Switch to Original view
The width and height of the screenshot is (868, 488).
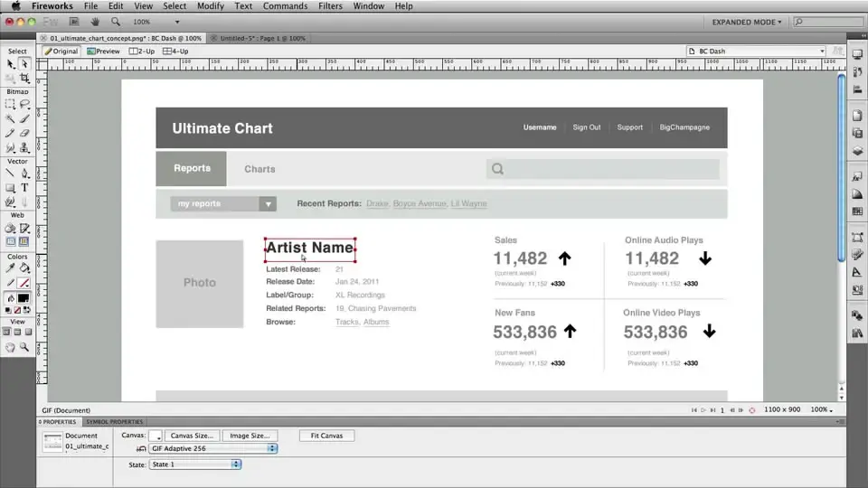click(61, 51)
